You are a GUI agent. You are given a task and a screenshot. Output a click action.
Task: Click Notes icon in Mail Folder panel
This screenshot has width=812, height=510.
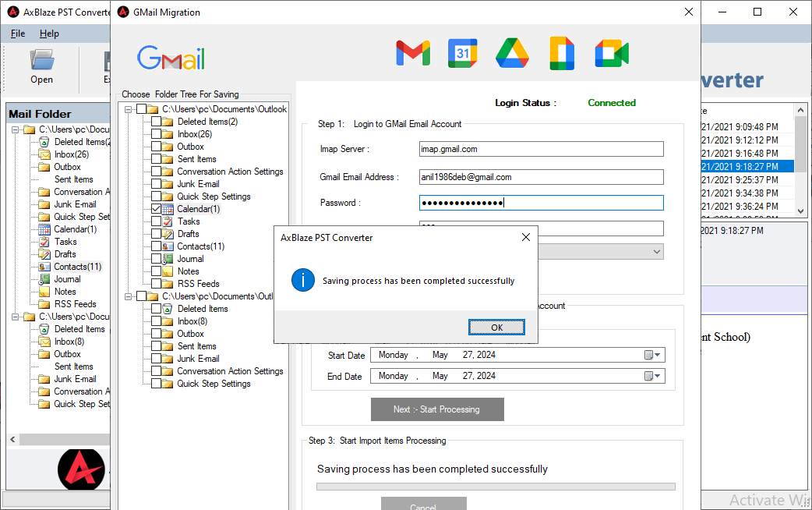pos(44,292)
